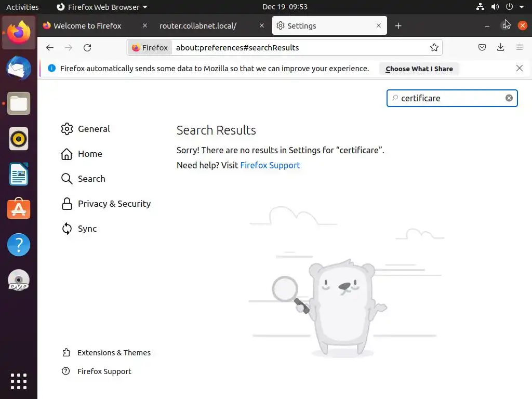
Task: Open the network status indicator
Action: coord(480,7)
